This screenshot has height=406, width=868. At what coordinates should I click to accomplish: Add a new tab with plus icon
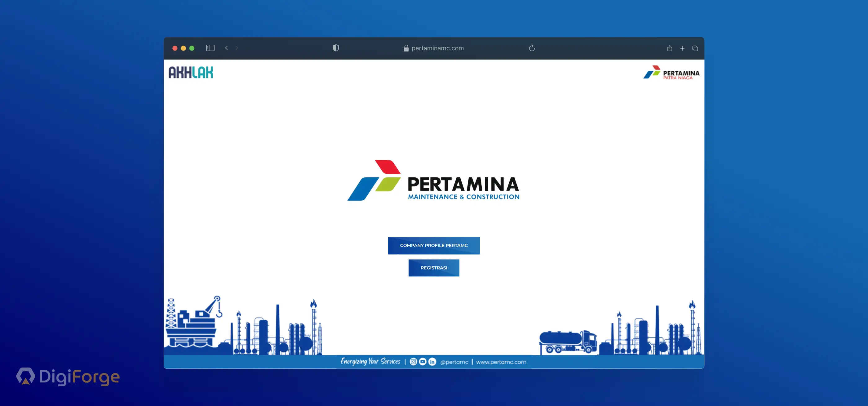tap(682, 48)
